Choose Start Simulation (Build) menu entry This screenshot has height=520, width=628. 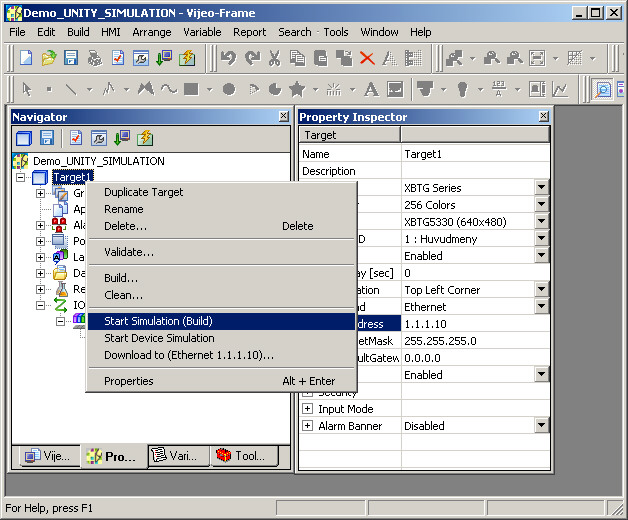[222, 321]
